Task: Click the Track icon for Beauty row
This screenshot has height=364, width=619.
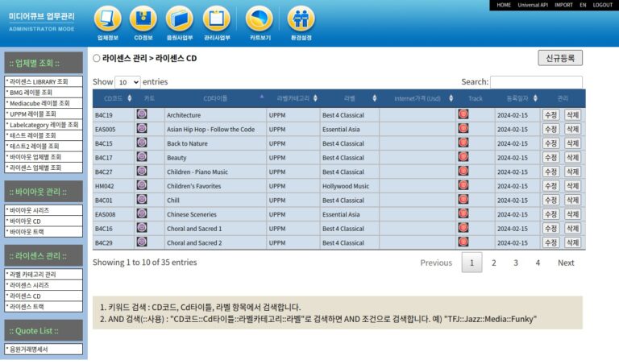Action: [x=463, y=157]
